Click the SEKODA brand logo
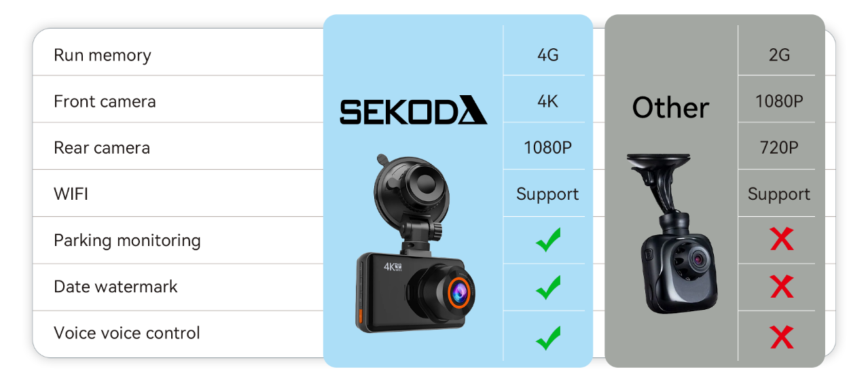The image size is (868, 386). (413, 111)
